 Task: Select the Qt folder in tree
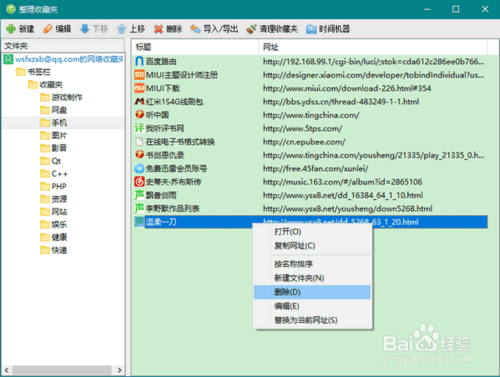56,161
